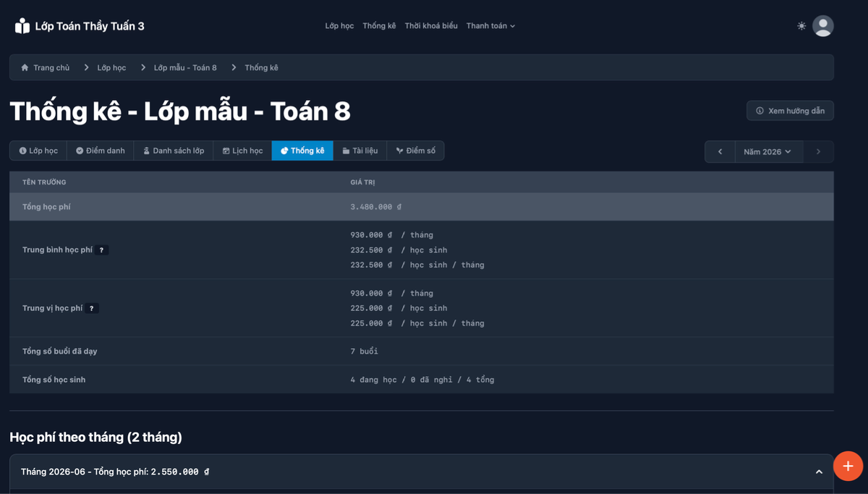Go to previous year with left chevron
The width and height of the screenshot is (868, 494).
pos(720,152)
